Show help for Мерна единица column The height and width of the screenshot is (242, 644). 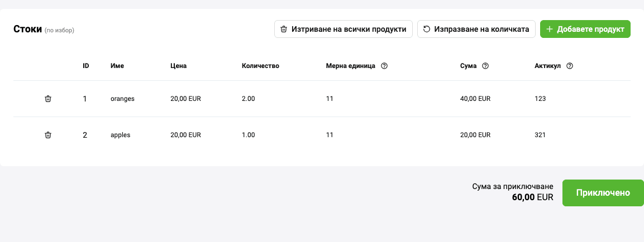(x=384, y=66)
